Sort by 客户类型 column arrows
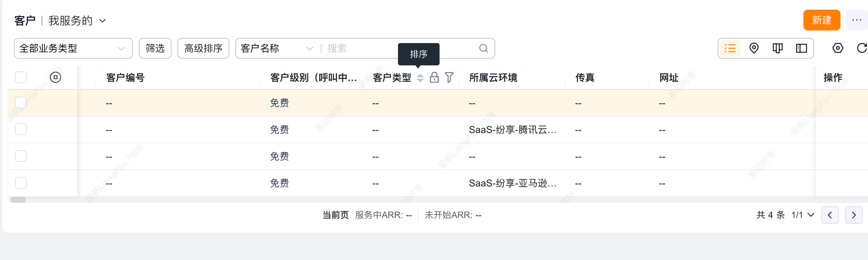 click(420, 77)
